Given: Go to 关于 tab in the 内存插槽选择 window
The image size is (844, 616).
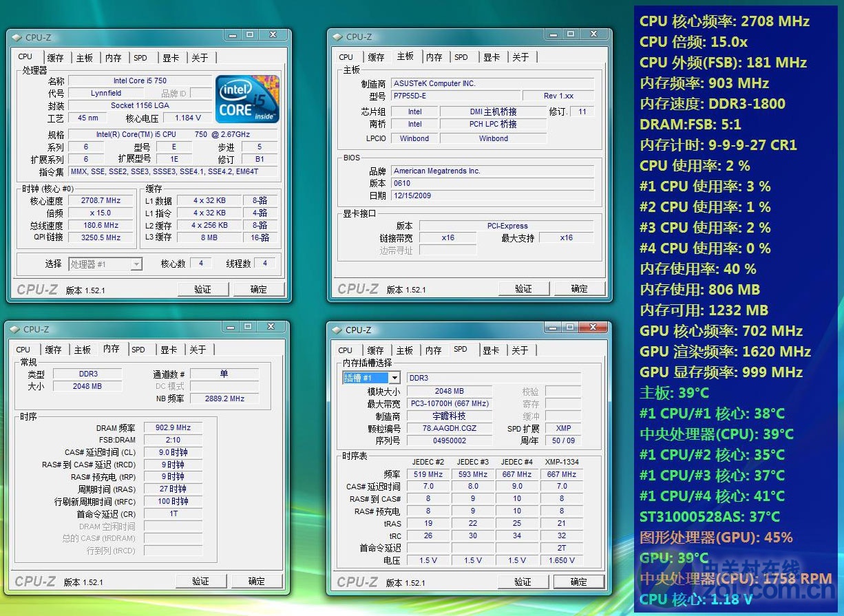Looking at the screenshot, I should (520, 350).
